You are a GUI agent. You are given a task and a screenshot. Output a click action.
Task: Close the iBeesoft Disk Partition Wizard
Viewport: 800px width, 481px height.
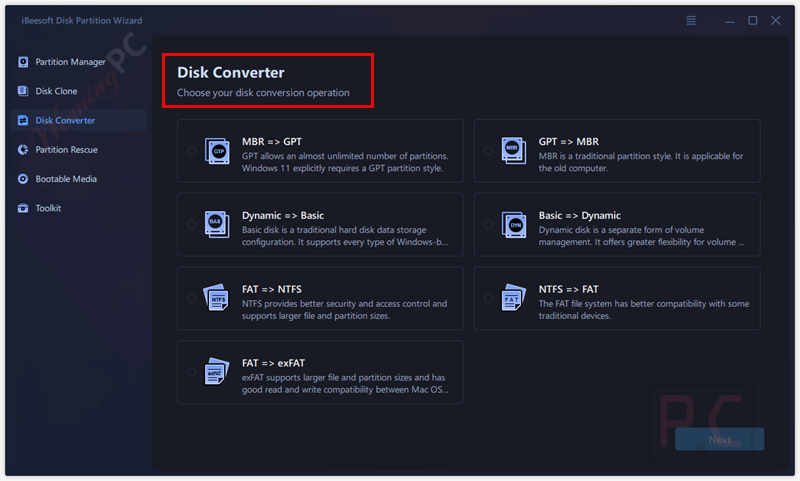[x=776, y=20]
